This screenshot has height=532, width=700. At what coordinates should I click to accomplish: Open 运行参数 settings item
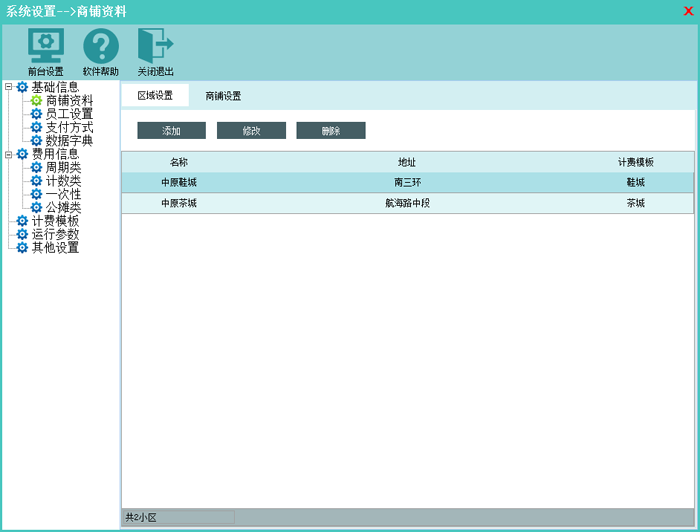click(55, 234)
